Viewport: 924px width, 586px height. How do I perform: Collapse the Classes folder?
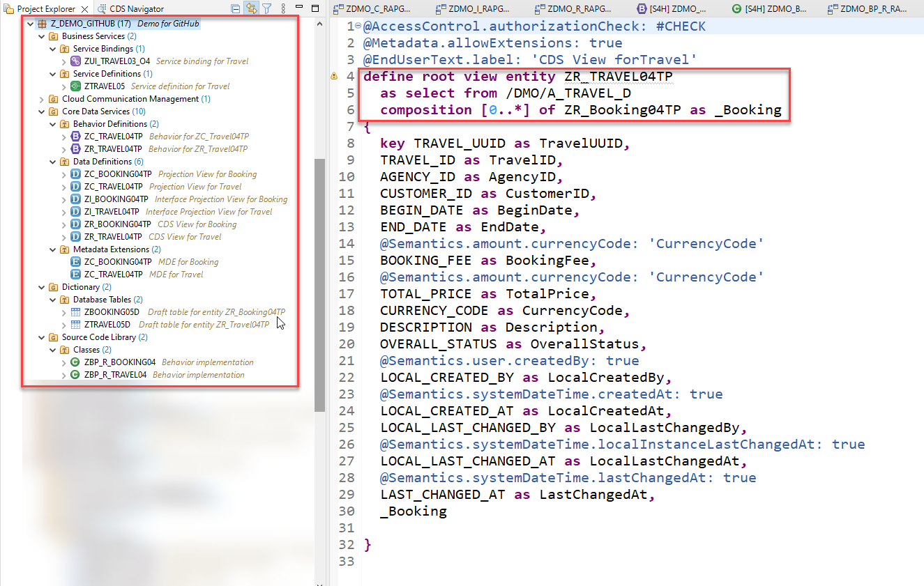(x=53, y=350)
